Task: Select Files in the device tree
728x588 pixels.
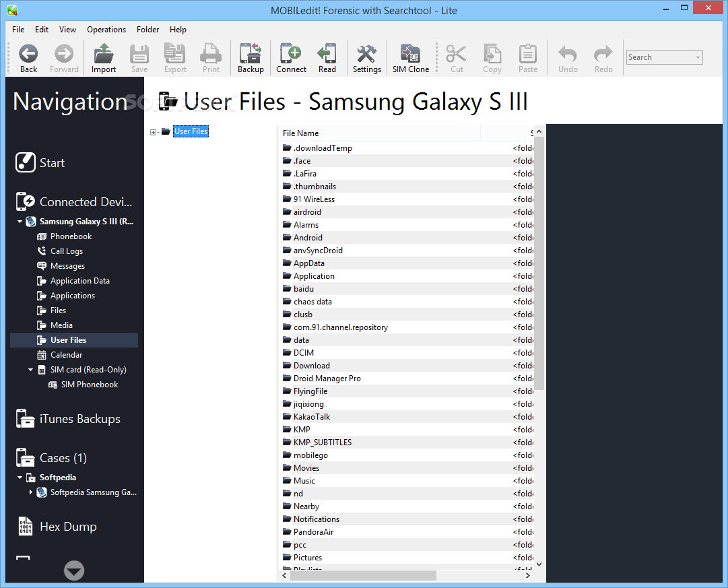Action: point(58,311)
